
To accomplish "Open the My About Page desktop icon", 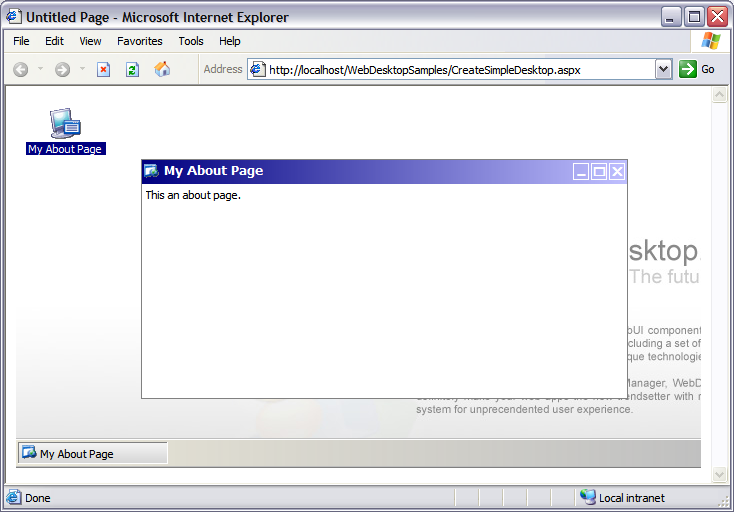I will (65, 124).
